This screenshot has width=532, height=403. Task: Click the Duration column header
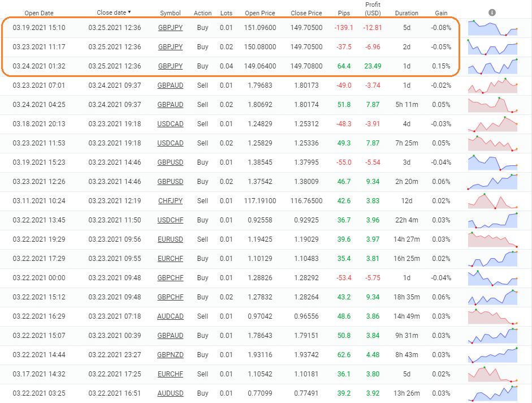pyautogui.click(x=406, y=13)
